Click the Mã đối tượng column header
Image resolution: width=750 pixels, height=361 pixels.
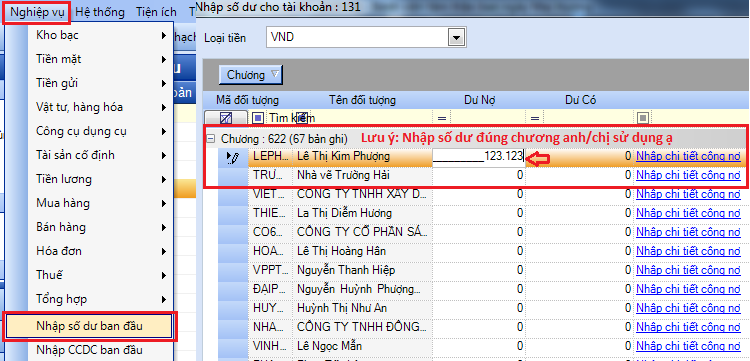click(x=247, y=100)
